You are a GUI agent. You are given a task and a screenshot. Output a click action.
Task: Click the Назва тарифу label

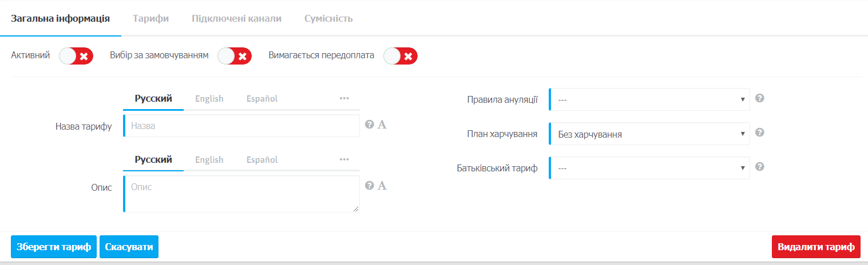(84, 126)
